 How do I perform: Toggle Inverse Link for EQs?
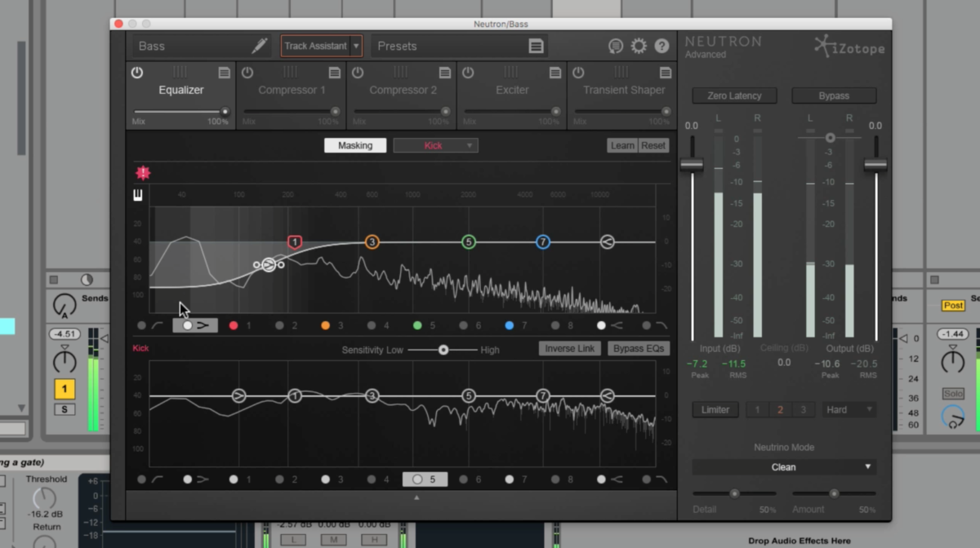(570, 349)
